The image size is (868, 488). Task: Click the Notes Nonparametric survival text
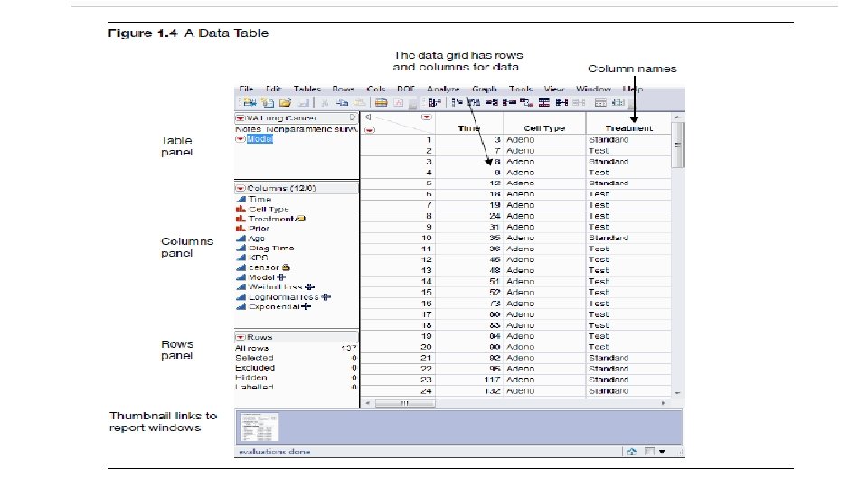297,129
